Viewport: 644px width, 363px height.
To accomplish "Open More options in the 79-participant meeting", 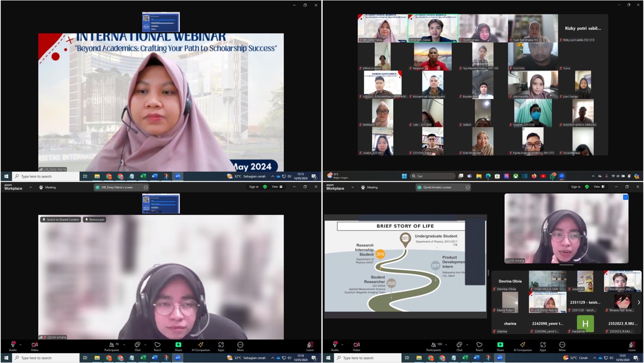I will coord(240,346).
